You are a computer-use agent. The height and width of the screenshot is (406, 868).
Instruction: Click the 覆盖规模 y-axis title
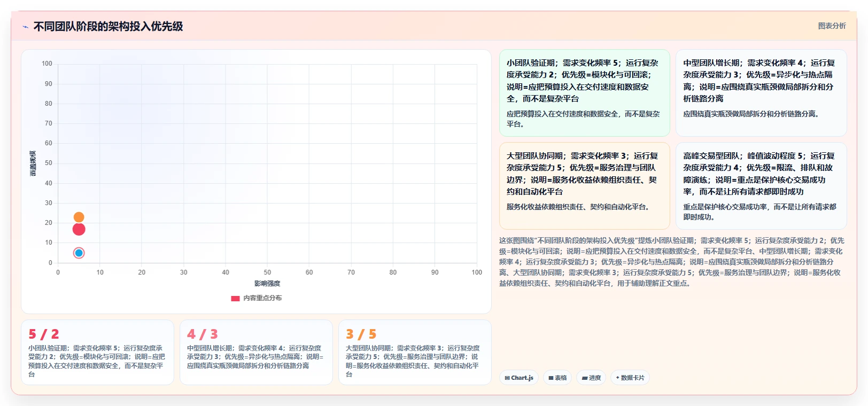(33, 163)
